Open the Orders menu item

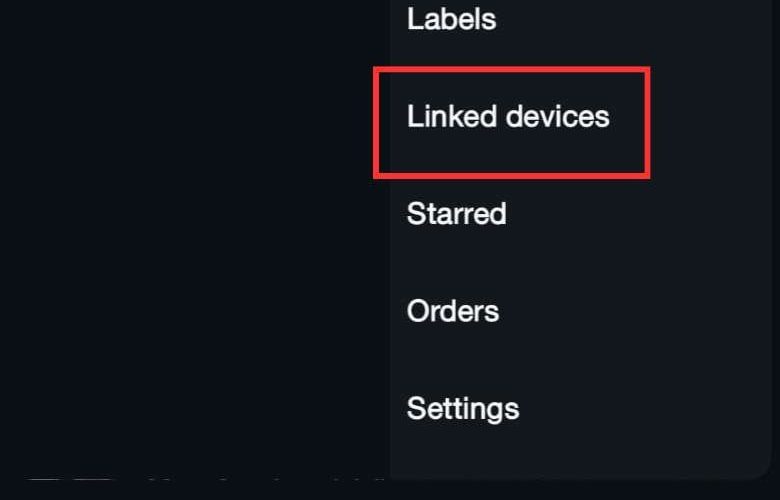coord(452,311)
